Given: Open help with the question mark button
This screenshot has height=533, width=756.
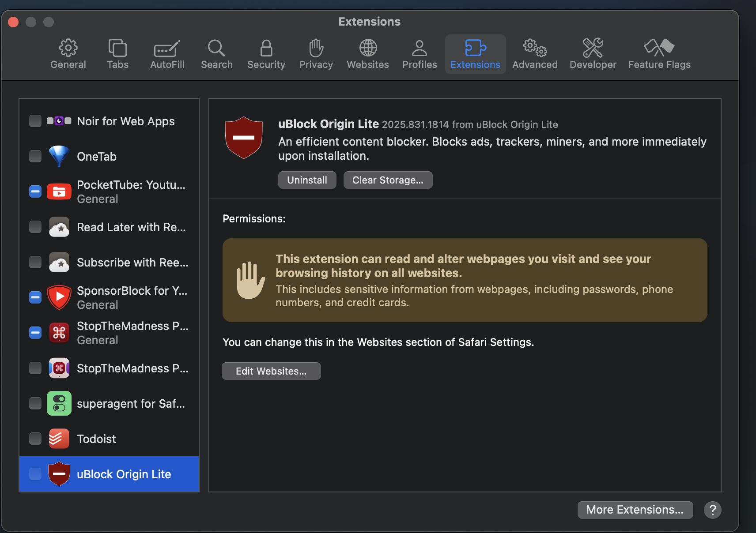Looking at the screenshot, I should [713, 510].
